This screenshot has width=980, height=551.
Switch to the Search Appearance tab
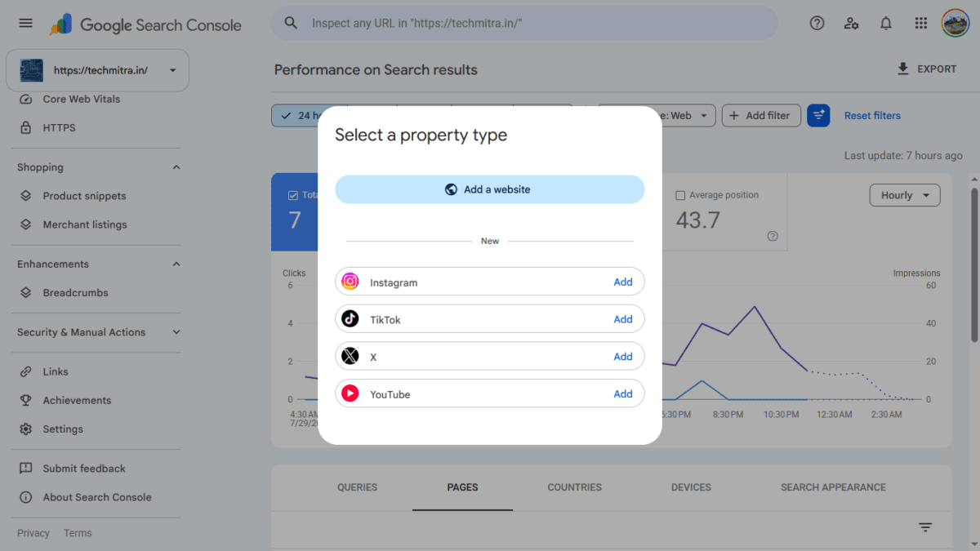coord(833,487)
